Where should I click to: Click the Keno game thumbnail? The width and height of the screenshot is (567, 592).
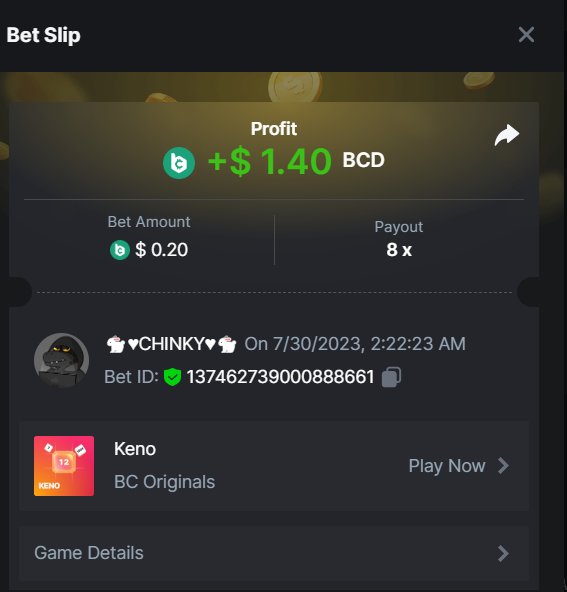pyautogui.click(x=64, y=466)
